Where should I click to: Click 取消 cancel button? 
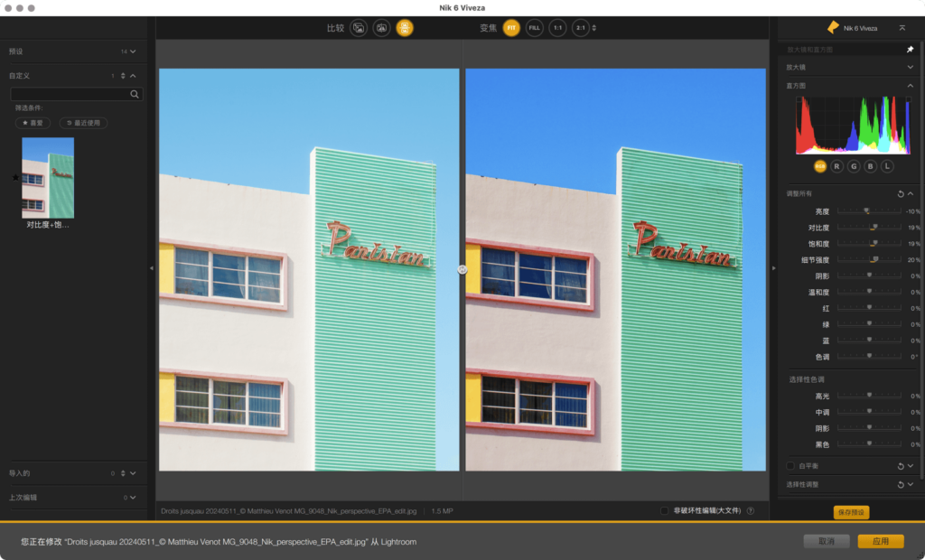pyautogui.click(x=827, y=541)
